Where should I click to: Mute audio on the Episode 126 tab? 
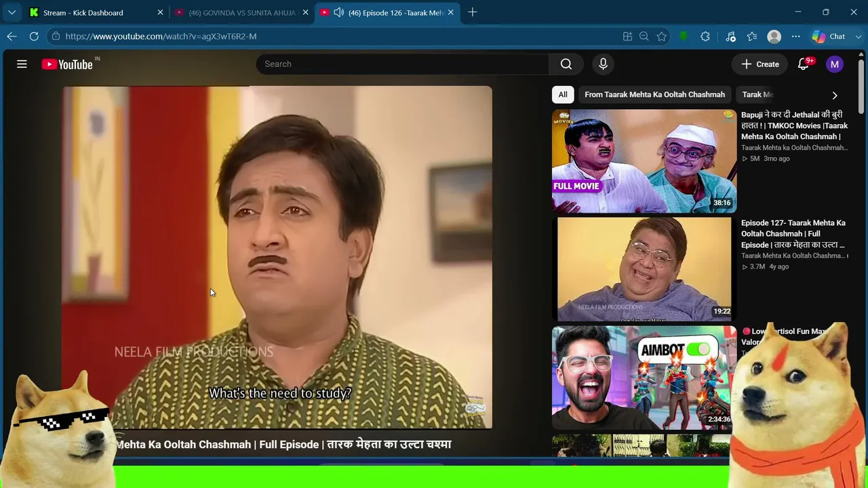(339, 12)
